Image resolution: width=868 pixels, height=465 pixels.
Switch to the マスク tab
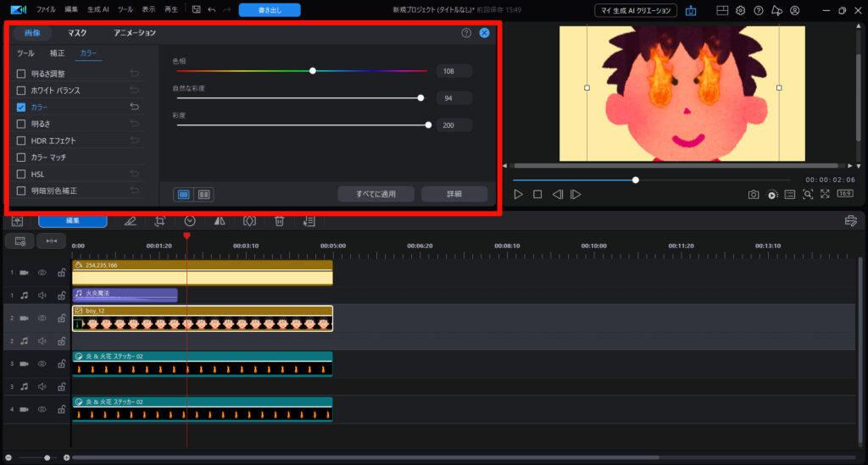point(77,33)
